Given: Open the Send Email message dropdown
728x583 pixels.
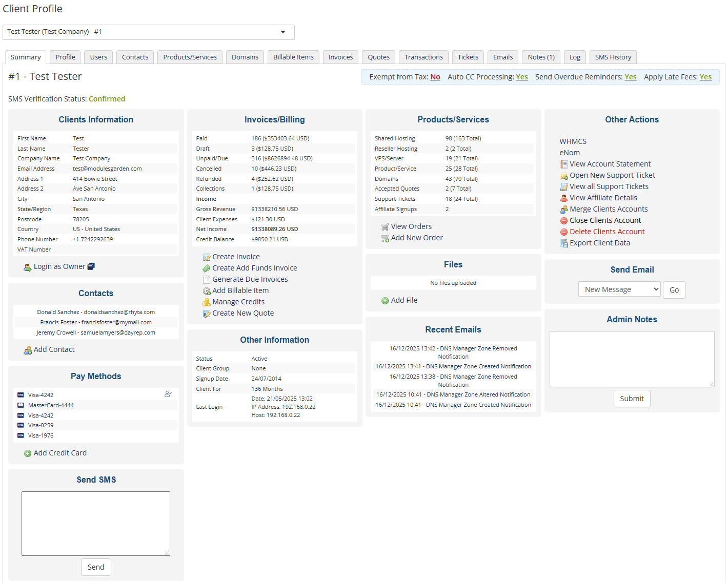Looking at the screenshot, I should pyautogui.click(x=619, y=289).
